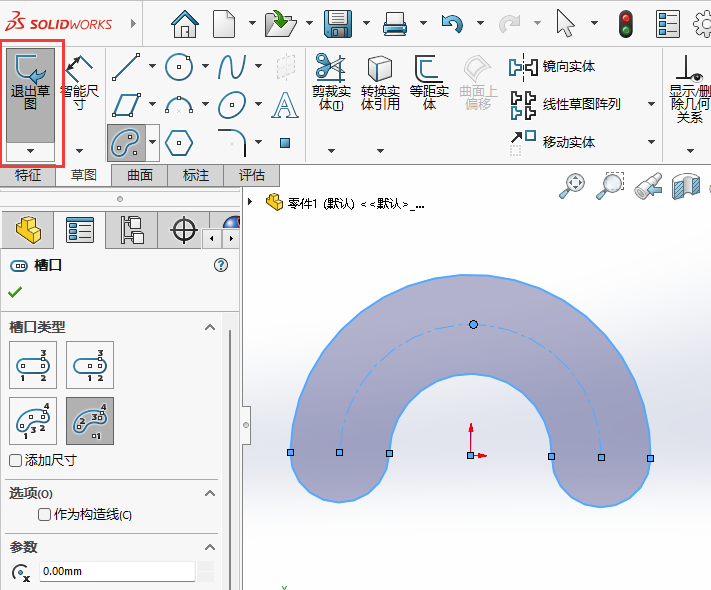Click the Save floppy disk icon

tap(338, 23)
